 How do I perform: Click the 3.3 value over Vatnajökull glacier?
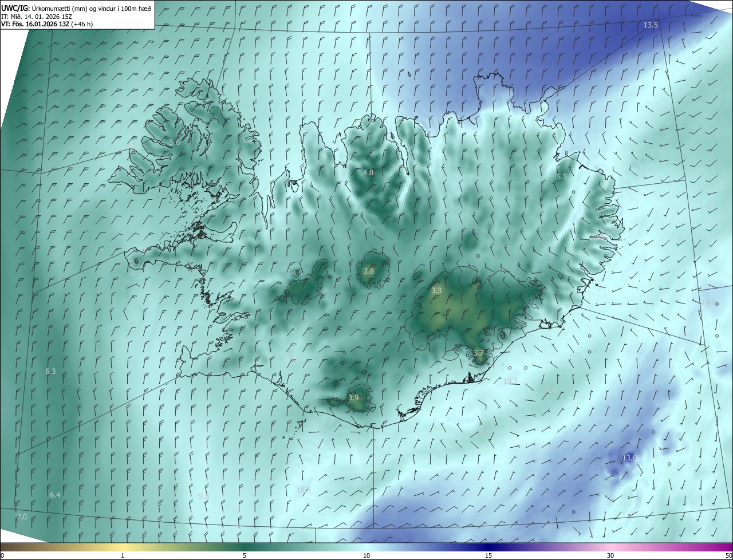click(x=436, y=291)
